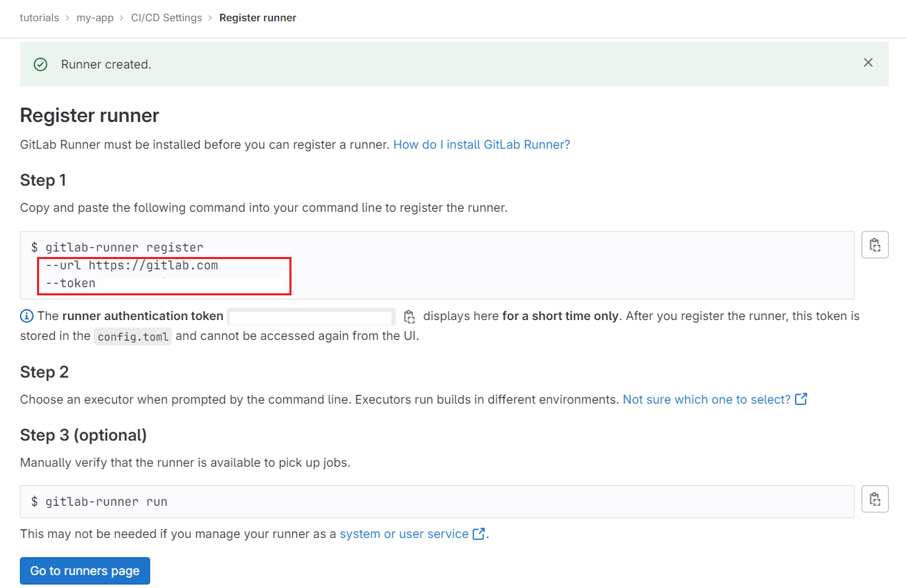Click the config.toml inline code label
906x588 pixels.
(132, 336)
